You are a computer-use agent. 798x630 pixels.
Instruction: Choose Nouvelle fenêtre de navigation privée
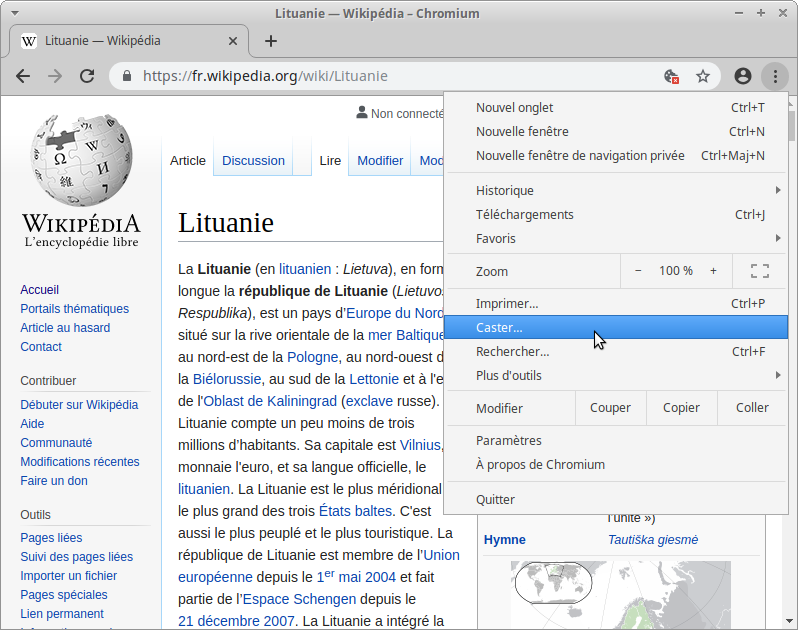580,156
